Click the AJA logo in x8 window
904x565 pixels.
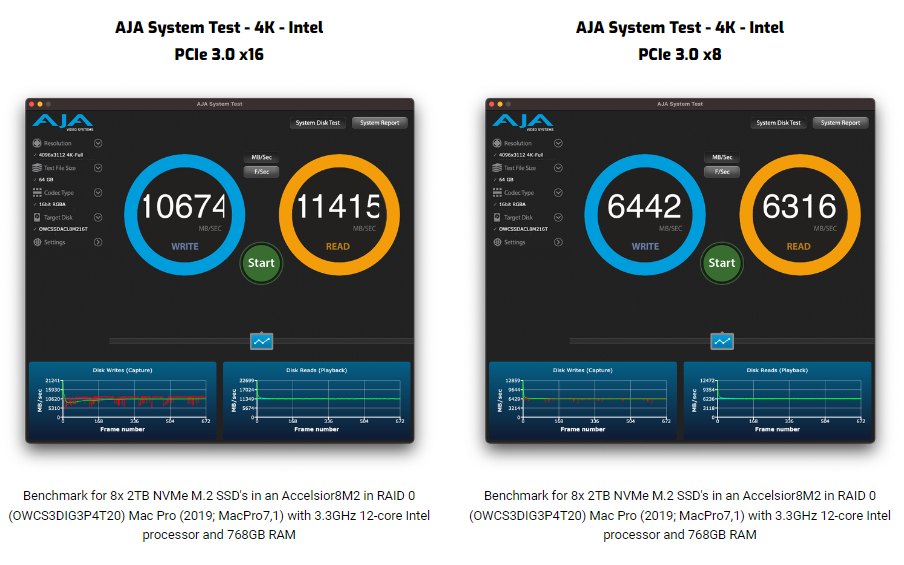[x=523, y=122]
